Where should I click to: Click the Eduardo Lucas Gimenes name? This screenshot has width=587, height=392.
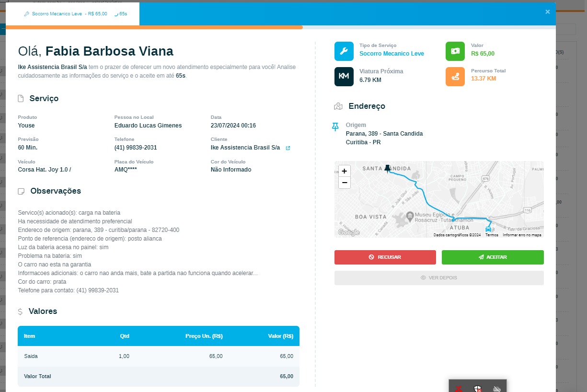pos(148,126)
